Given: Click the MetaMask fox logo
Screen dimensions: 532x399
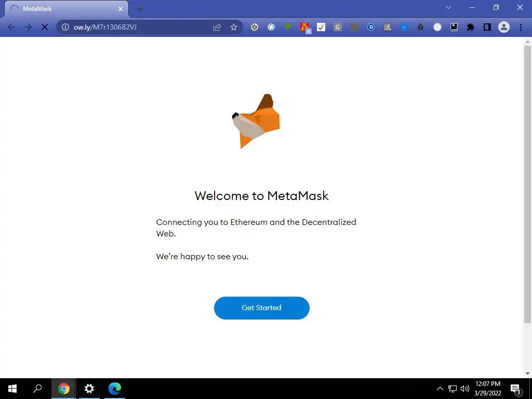Looking at the screenshot, I should (256, 121).
